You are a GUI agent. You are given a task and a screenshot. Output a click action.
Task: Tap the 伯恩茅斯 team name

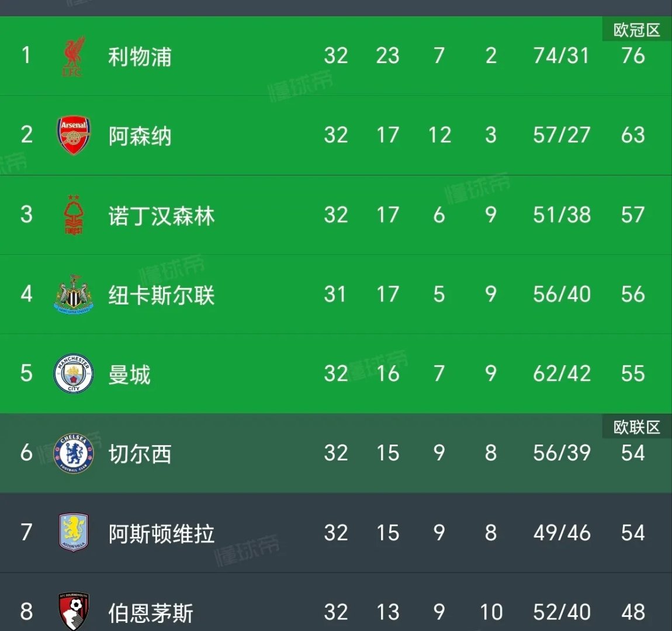point(151,613)
